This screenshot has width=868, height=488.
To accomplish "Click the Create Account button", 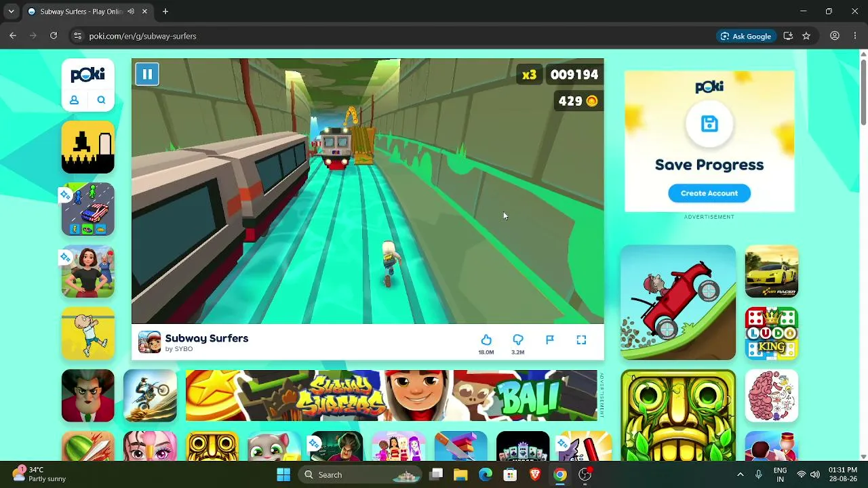I will (709, 193).
